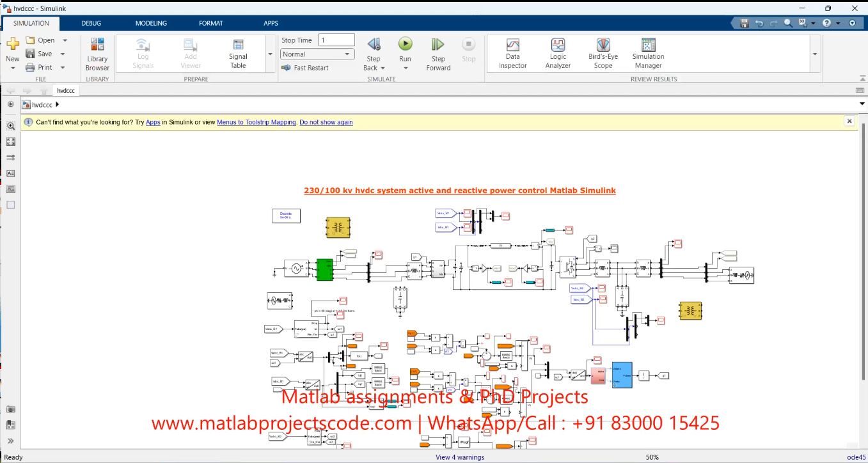Image resolution: width=868 pixels, height=463 pixels.
Task: Switch to the DEBUG tab
Action: pos(91,23)
